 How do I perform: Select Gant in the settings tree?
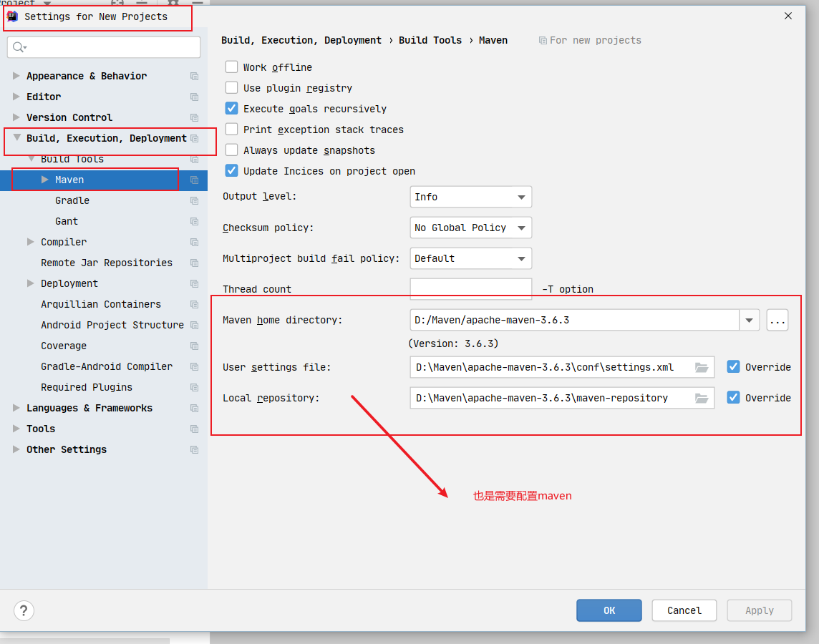(67, 221)
